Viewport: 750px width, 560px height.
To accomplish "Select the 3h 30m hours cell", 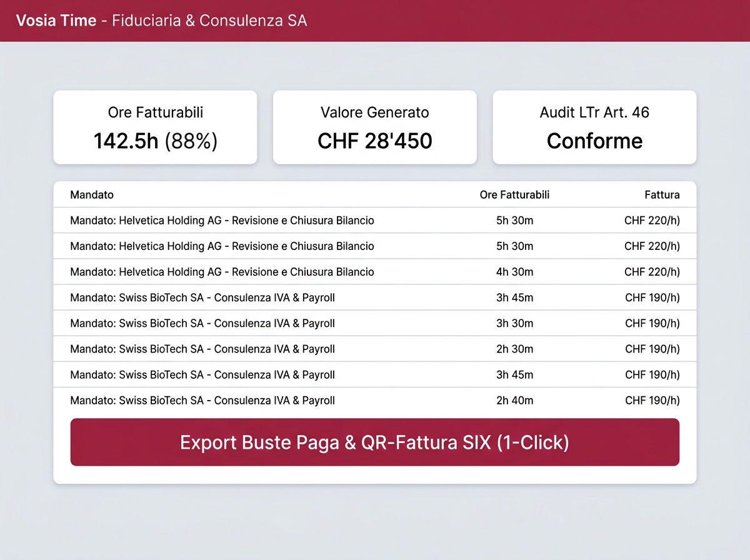I will (x=514, y=323).
